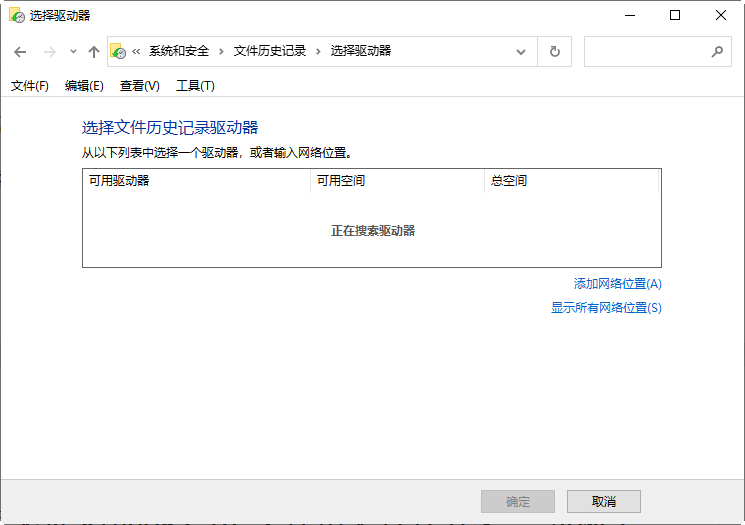The height and width of the screenshot is (525, 745).
Task: Click the Forward navigation arrow
Action: (49, 52)
